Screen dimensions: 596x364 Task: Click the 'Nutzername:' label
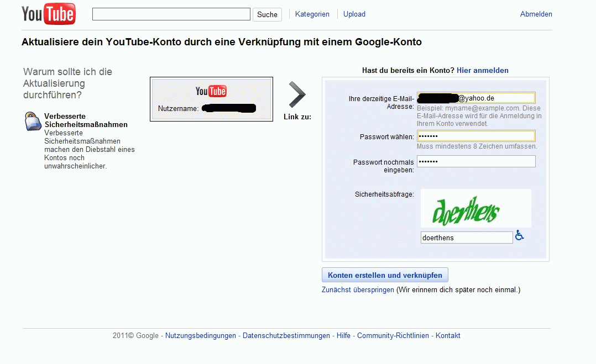[178, 109]
